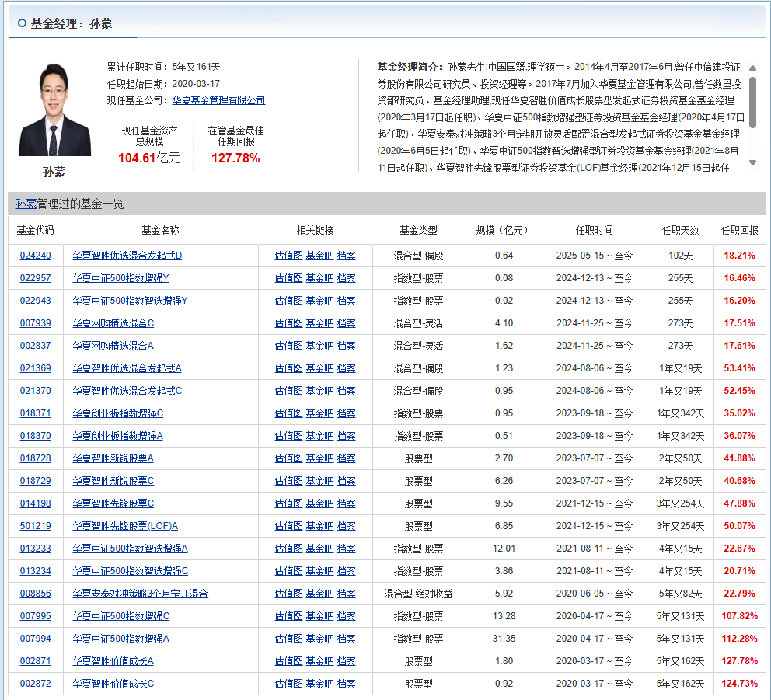This screenshot has width=771, height=700.
Task: Open 档案 for fund 018371
Action: (x=346, y=413)
